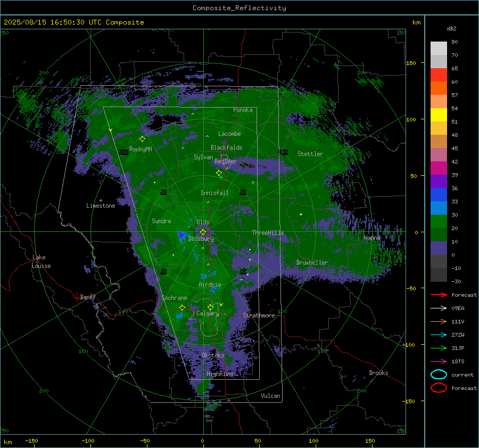Click the Sylvan label
Screen dimensions: 479x448
coord(203,157)
